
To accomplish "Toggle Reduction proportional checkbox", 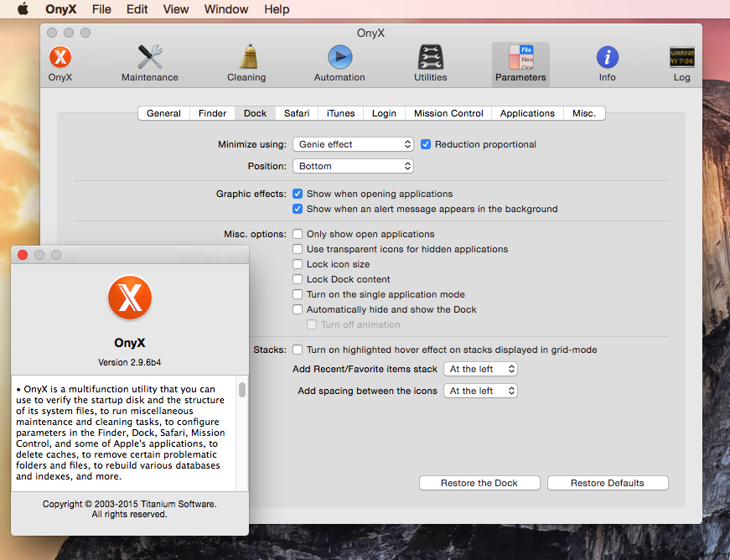I will [426, 144].
